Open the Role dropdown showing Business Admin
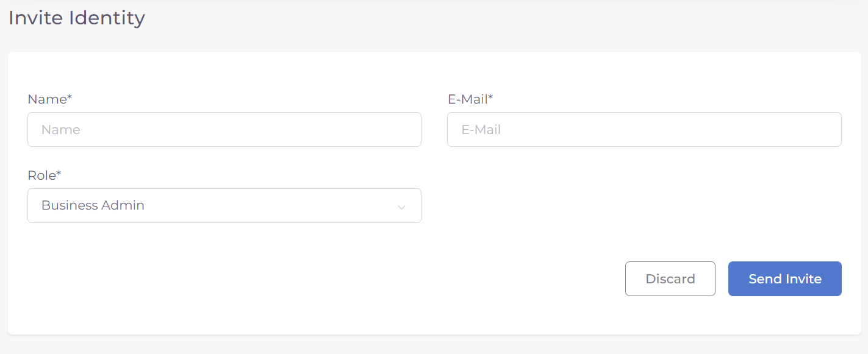 coord(224,205)
